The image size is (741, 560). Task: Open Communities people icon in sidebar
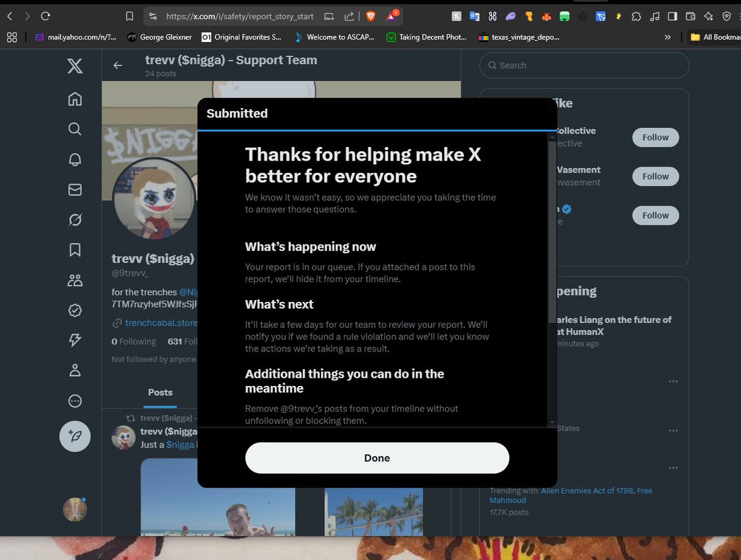click(x=75, y=280)
